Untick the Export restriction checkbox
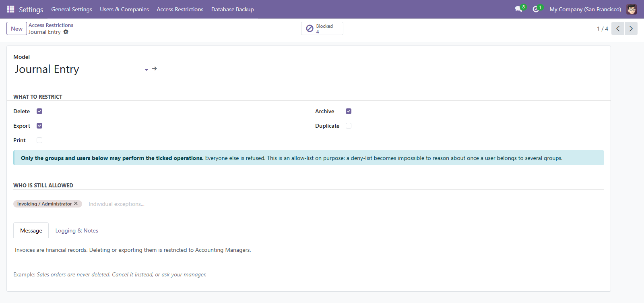 pos(39,126)
